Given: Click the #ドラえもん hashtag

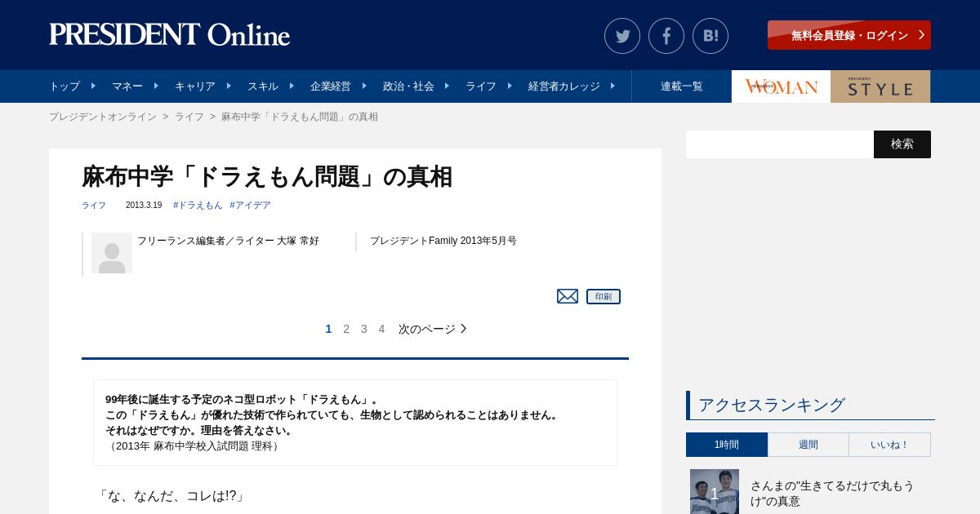Looking at the screenshot, I should point(198,206).
